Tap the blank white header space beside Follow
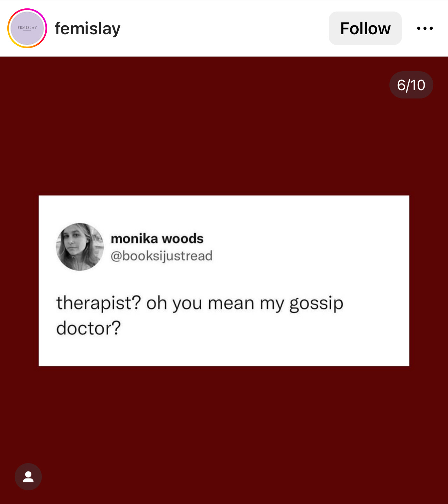The height and width of the screenshot is (504, 448). click(x=223, y=28)
